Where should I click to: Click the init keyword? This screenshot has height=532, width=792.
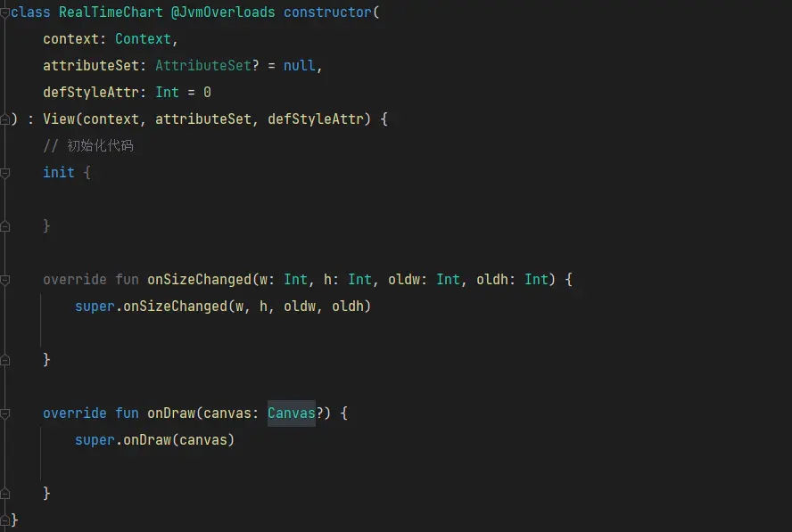[x=59, y=173]
